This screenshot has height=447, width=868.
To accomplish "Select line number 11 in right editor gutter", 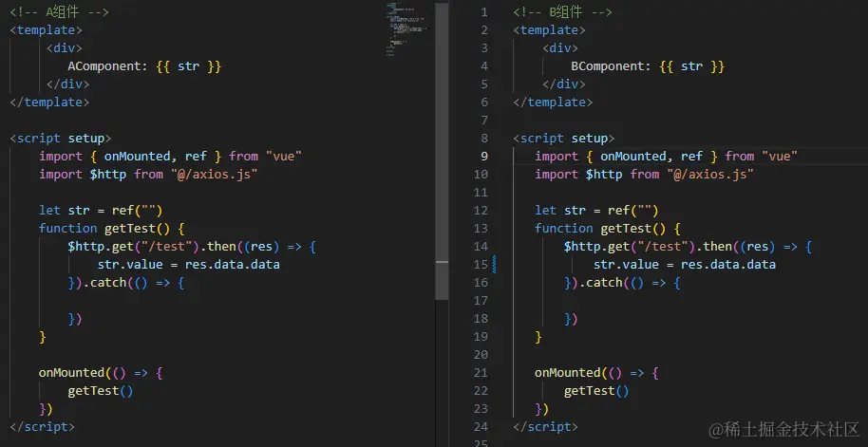I will (481, 193).
